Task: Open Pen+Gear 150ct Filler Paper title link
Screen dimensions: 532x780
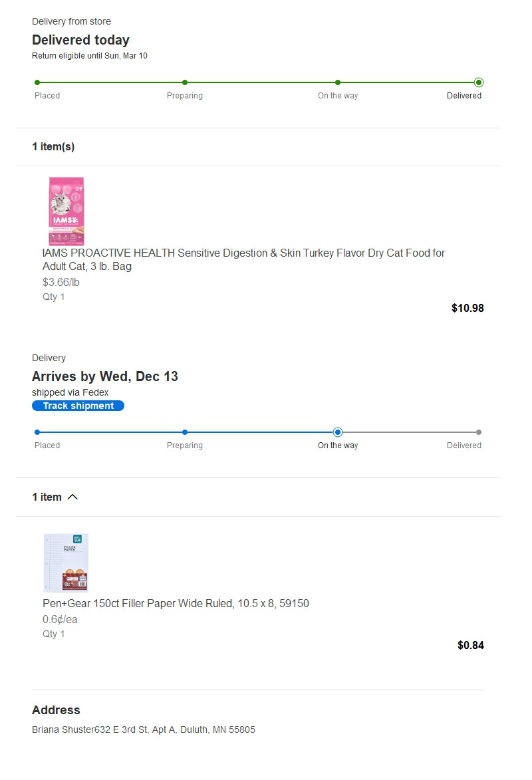Action: click(x=176, y=603)
